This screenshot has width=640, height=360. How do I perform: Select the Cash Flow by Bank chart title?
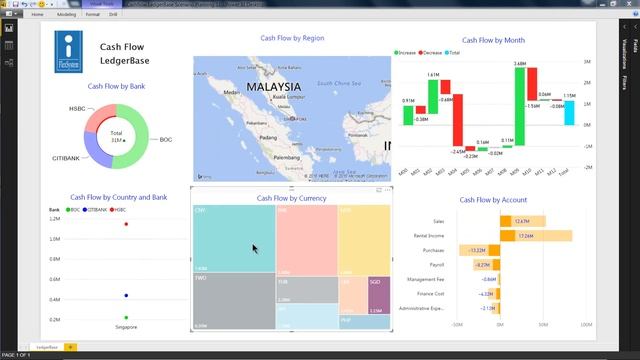click(x=116, y=86)
